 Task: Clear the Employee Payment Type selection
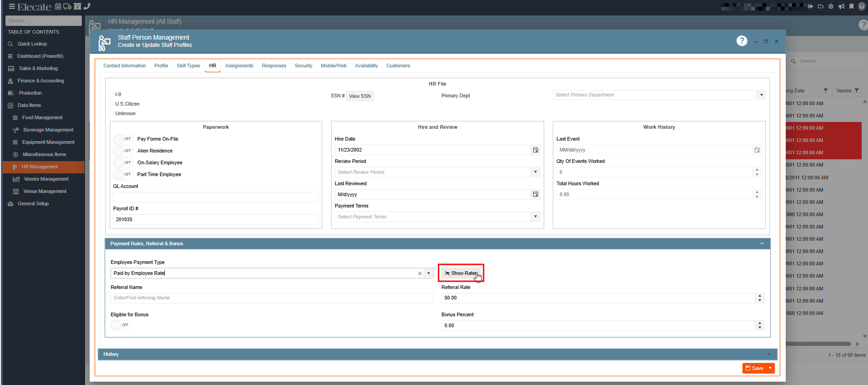pos(420,274)
